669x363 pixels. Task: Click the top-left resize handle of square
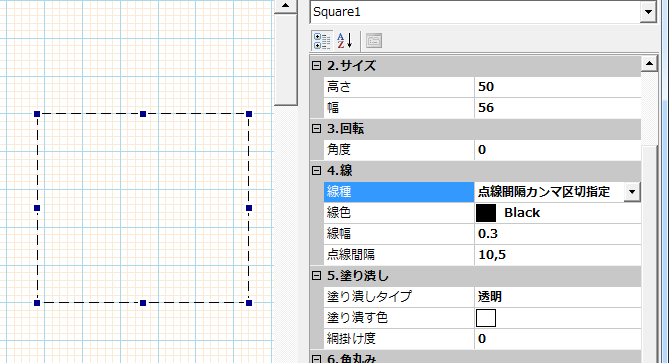click(37, 114)
